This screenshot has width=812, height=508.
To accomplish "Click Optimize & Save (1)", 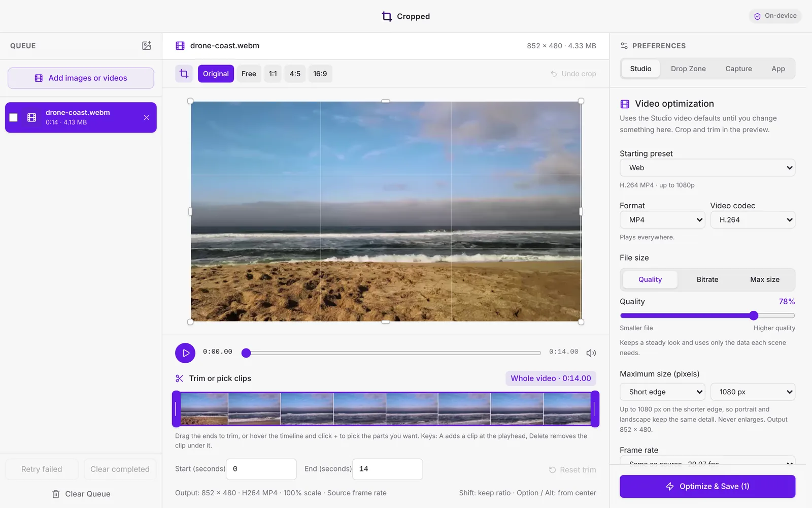I will 707,486.
